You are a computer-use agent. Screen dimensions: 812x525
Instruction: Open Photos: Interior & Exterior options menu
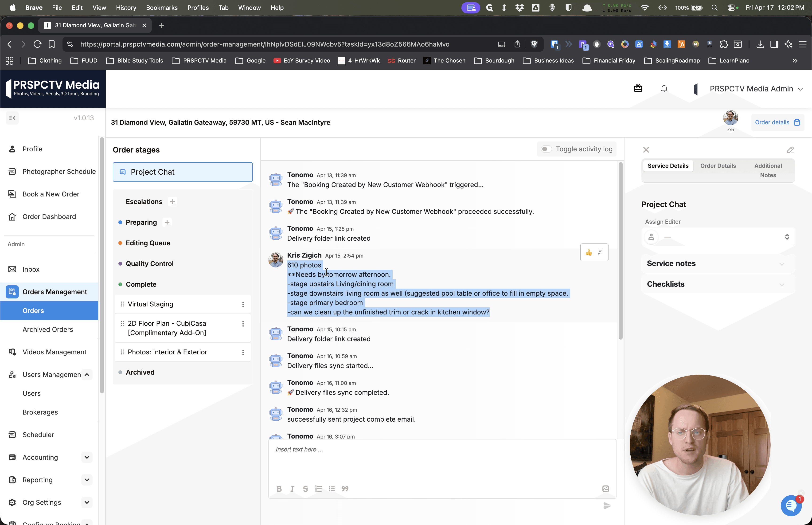pos(243,353)
